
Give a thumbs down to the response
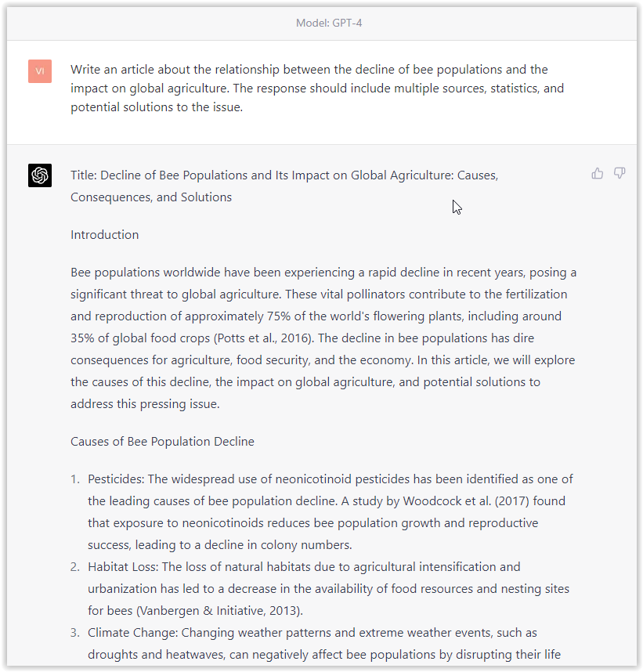[620, 173]
